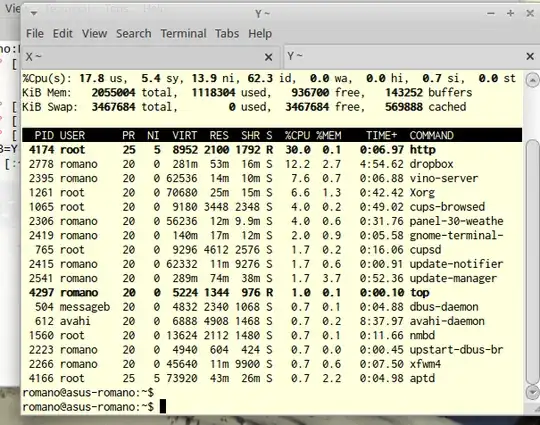
Task: Click the vino-server process name
Action: [x=444, y=178]
